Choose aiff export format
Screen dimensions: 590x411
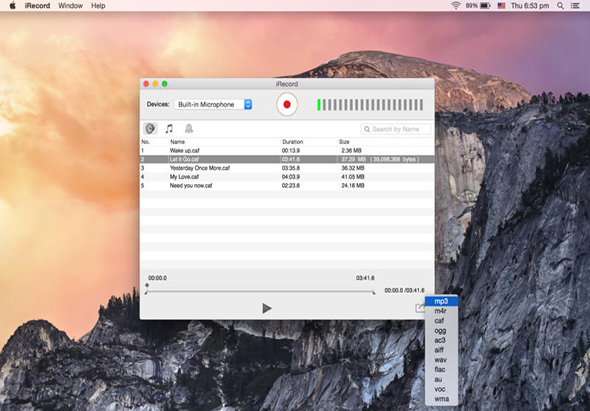tap(441, 350)
